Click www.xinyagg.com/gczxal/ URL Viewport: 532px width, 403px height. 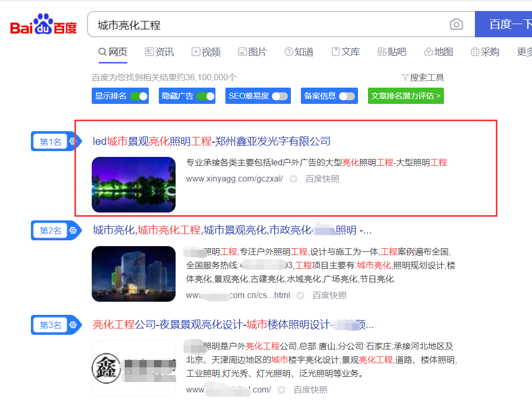tap(234, 179)
